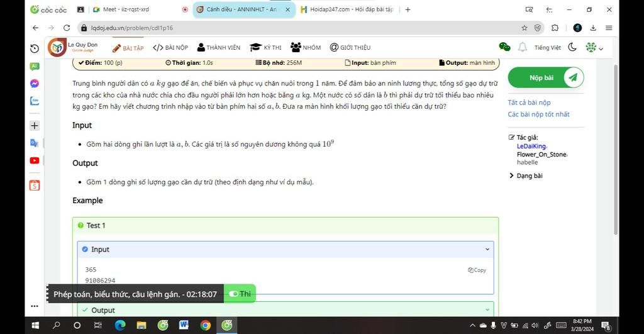The width and height of the screenshot is (644, 334).
Task: Open the browser profile avatar
Action: point(577,28)
